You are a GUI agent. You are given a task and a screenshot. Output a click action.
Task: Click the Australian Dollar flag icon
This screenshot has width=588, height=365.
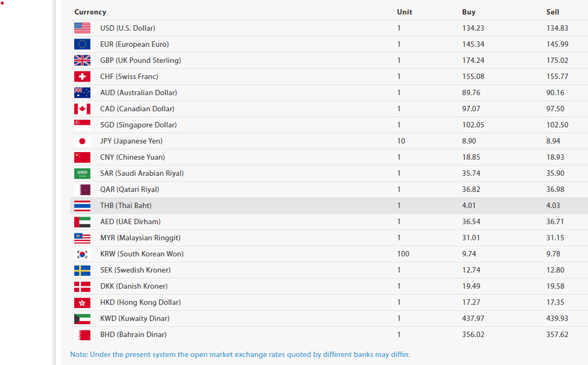(x=82, y=92)
